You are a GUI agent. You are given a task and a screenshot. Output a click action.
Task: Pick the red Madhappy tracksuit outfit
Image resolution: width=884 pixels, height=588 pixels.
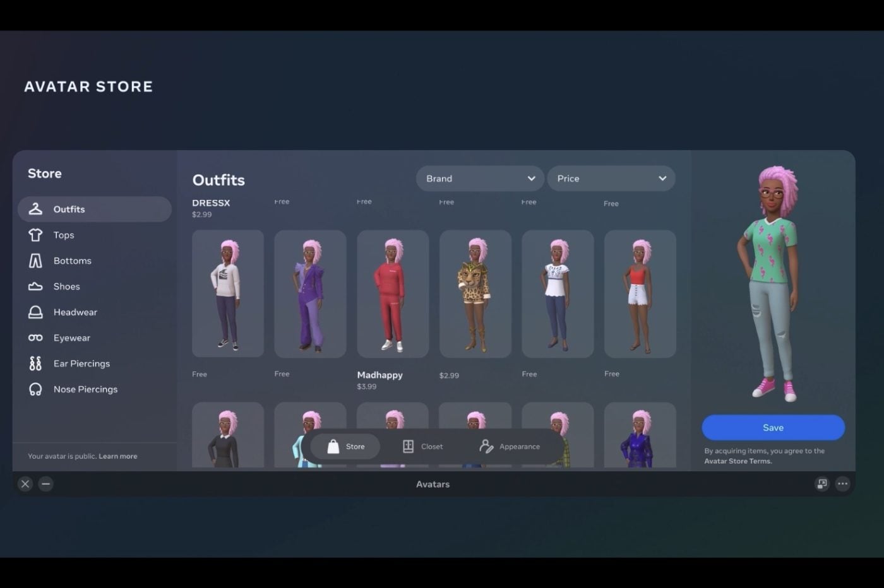pos(393,293)
